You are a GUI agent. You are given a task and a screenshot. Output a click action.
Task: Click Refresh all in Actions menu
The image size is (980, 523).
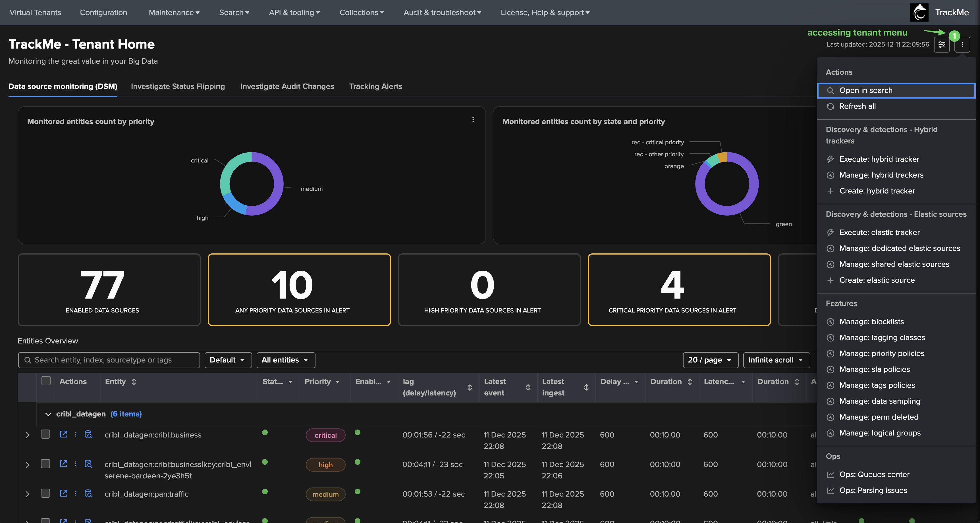click(x=857, y=107)
